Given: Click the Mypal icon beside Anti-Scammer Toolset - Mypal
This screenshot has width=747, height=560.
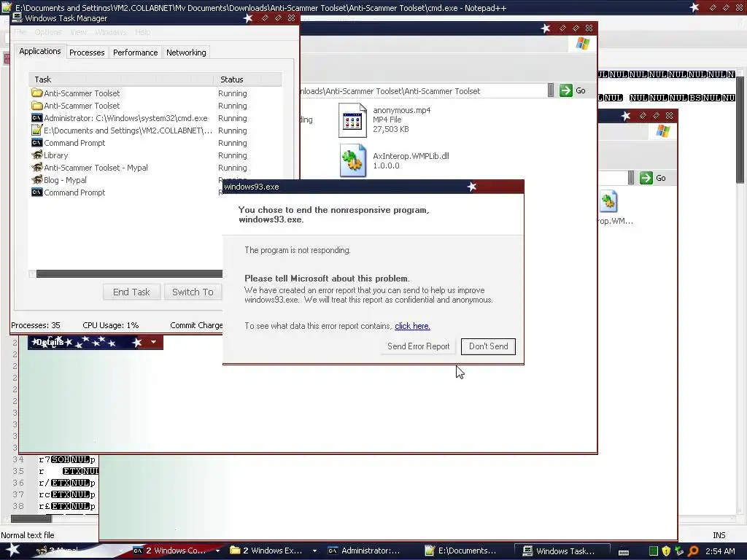Looking at the screenshot, I should pos(36,167).
